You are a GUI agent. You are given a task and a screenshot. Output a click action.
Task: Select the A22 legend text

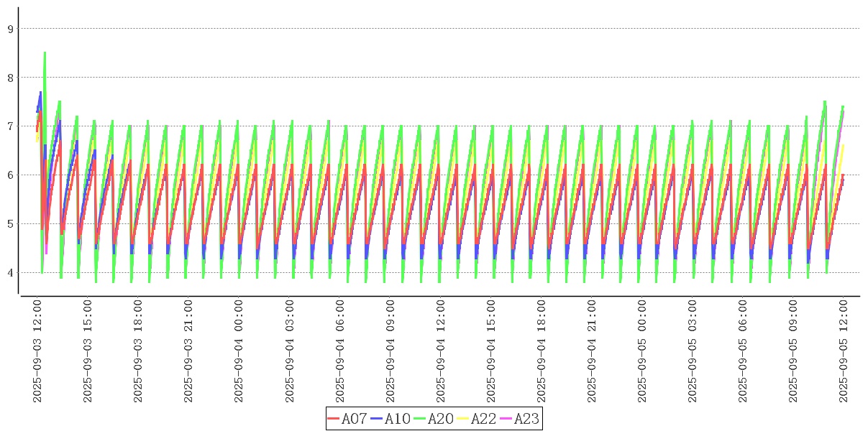[483, 419]
